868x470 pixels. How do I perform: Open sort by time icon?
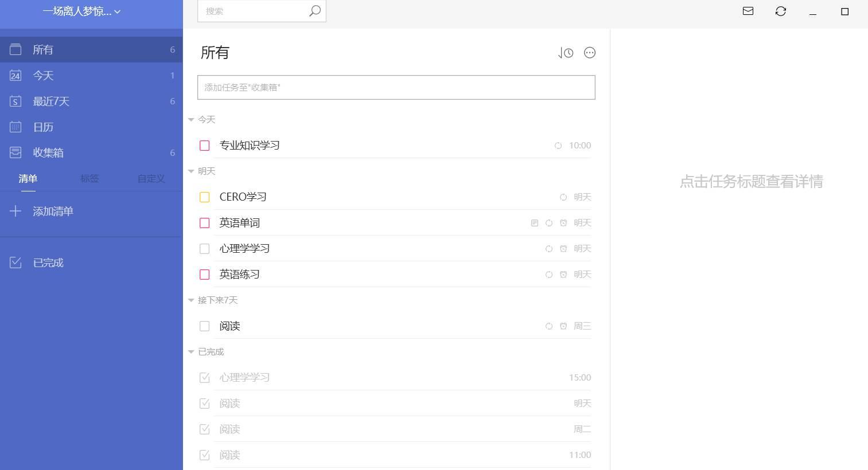coord(566,53)
